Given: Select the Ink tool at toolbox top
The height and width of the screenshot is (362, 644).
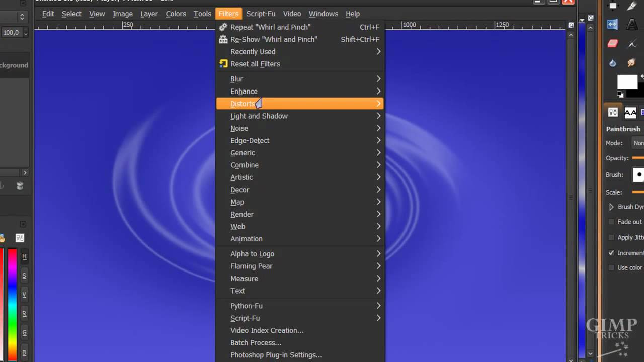Looking at the screenshot, I should tap(632, 6).
